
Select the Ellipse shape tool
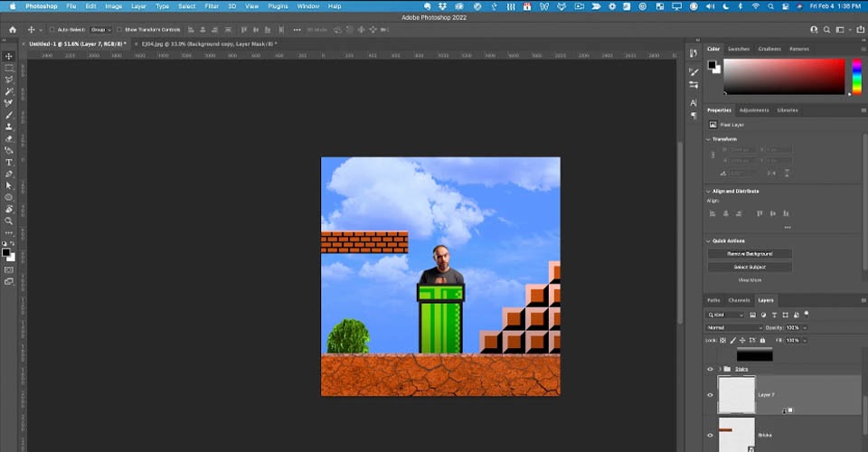pyautogui.click(x=9, y=197)
